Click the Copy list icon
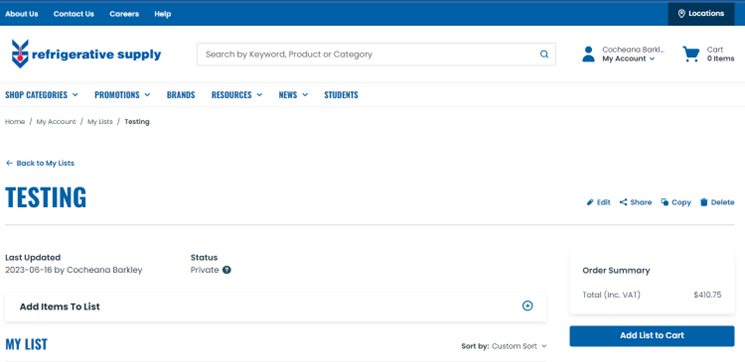The width and height of the screenshot is (745, 362). (x=665, y=202)
